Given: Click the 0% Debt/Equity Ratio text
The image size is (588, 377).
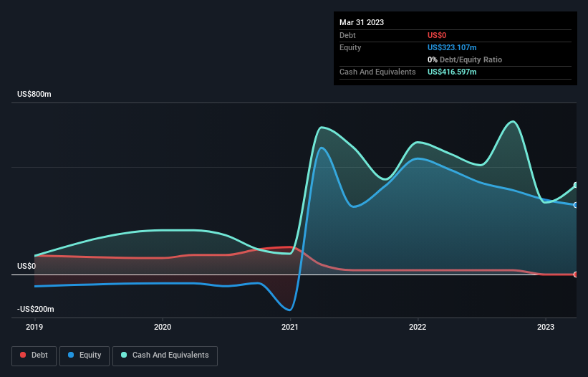Looking at the screenshot, I should pos(465,59).
